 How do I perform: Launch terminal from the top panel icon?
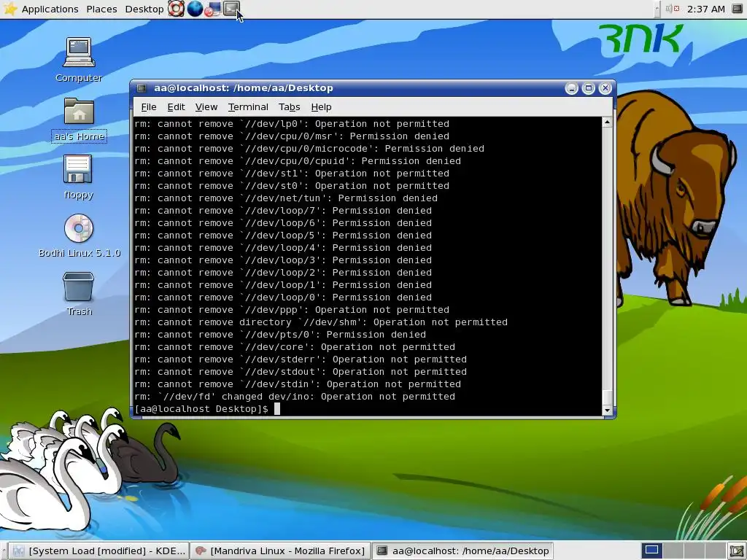(231, 8)
